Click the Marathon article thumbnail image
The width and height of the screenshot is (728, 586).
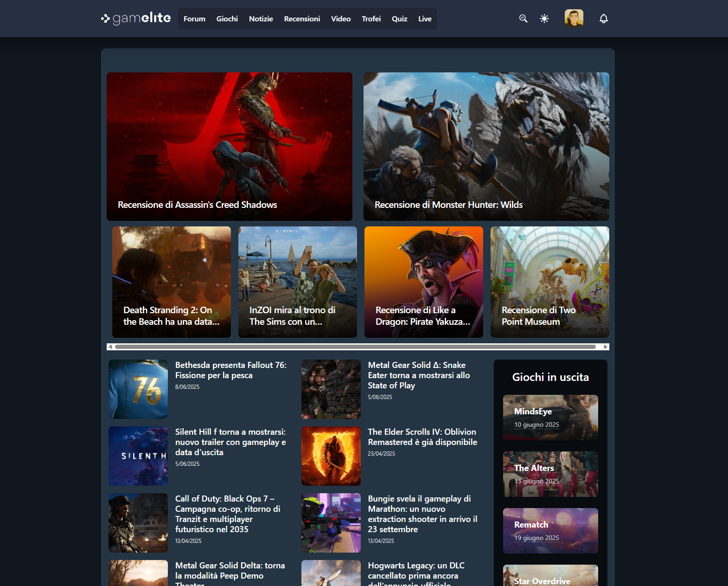coord(331,523)
